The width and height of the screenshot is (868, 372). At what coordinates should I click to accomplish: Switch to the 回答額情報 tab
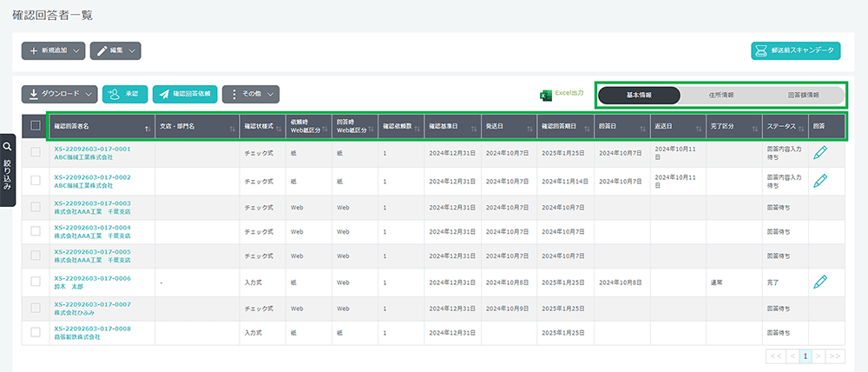[x=802, y=95]
